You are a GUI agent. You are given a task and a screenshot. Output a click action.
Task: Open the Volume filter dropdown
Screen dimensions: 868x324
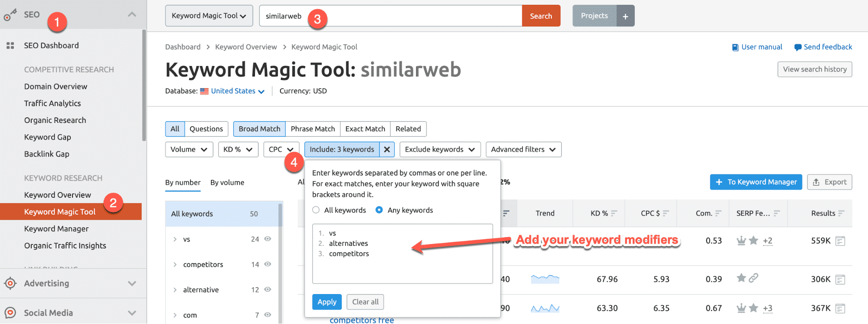coord(189,149)
